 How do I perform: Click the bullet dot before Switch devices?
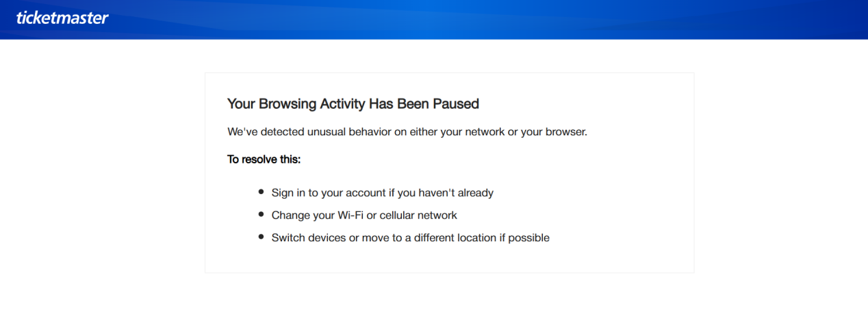click(x=261, y=237)
